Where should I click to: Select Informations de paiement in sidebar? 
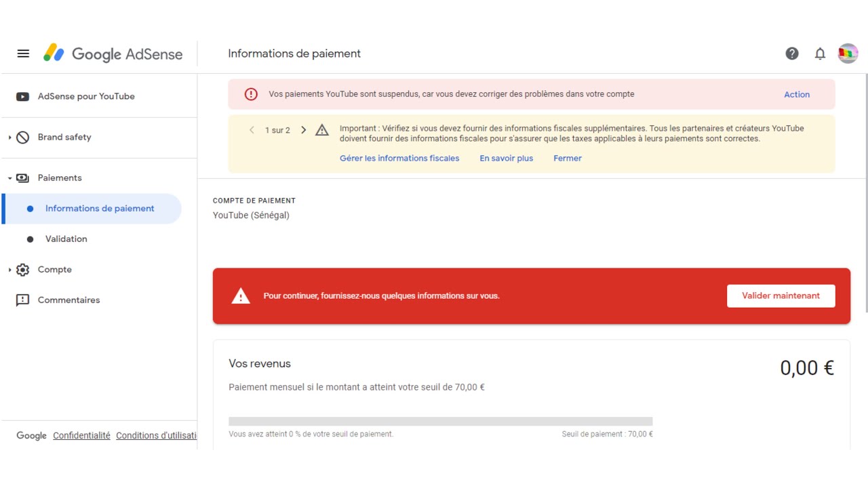coord(92,208)
